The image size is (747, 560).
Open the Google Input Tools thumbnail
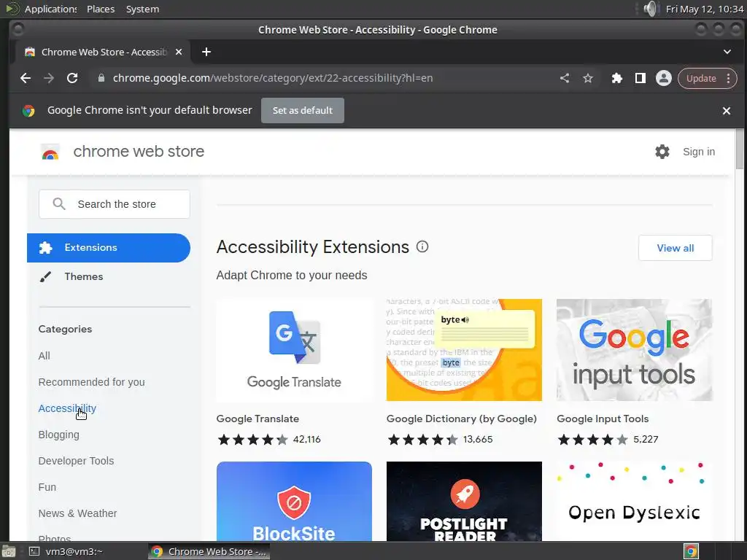[x=634, y=350]
